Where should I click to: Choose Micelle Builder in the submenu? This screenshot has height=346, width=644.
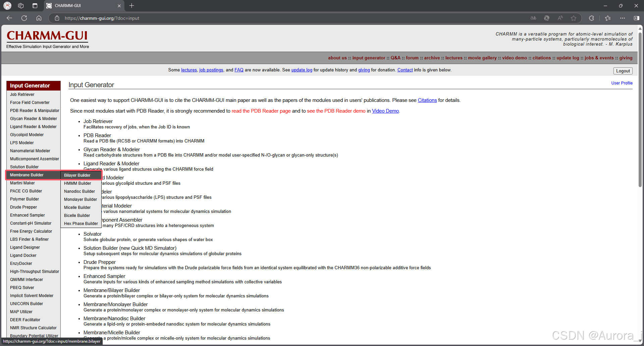coord(81,208)
